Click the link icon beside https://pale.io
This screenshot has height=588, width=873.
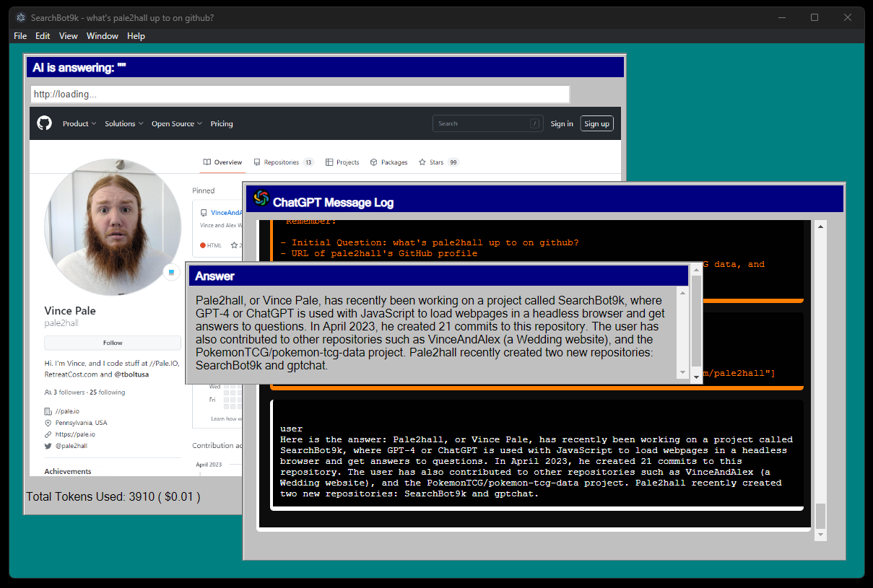(48, 434)
